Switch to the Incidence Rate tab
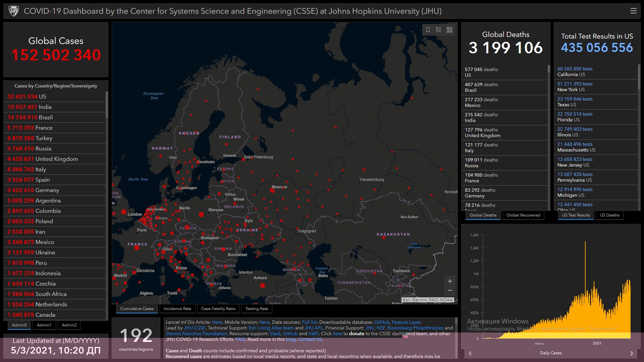Screen dimensions: 644x362 click(x=177, y=309)
